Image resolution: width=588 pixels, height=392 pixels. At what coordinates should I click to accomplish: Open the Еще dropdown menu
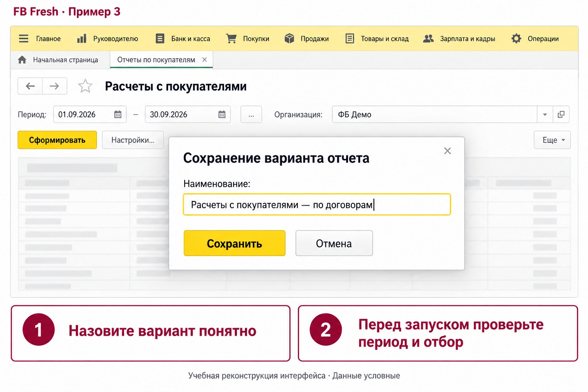click(x=552, y=140)
